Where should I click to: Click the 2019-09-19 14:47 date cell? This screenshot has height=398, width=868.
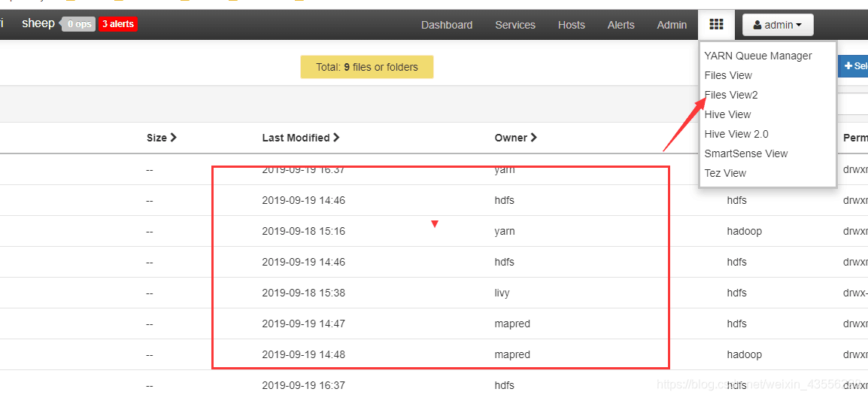[x=303, y=324]
